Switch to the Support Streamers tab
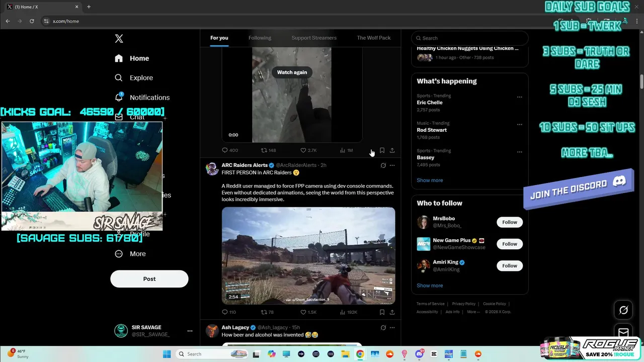 (314, 38)
